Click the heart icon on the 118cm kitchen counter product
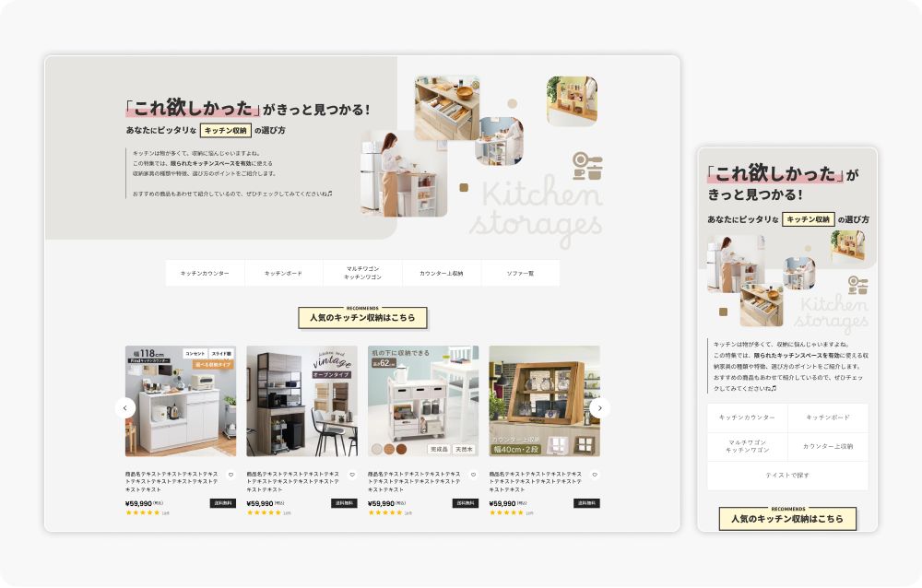Image resolution: width=922 pixels, height=588 pixels. [x=230, y=476]
